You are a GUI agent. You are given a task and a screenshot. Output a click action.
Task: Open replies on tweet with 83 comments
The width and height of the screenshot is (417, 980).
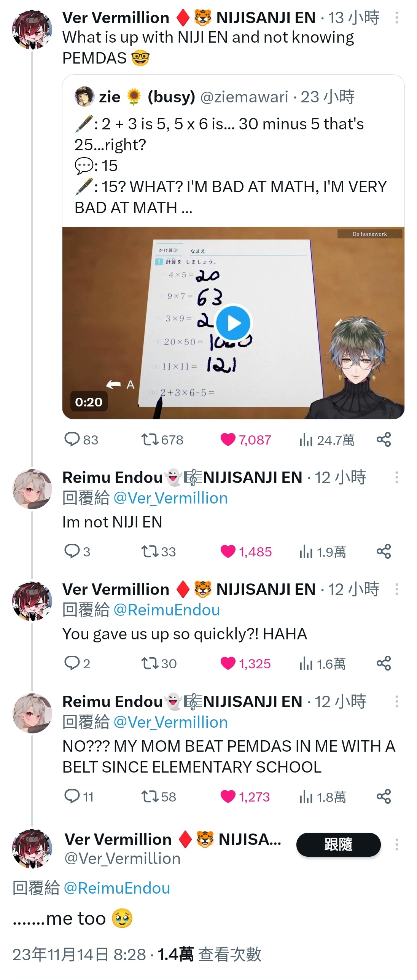point(81,440)
